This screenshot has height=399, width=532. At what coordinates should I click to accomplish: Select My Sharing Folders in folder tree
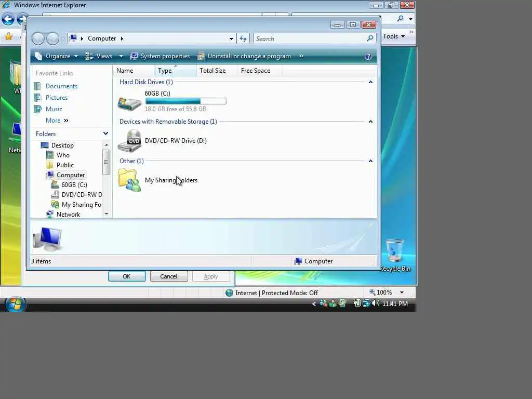82,205
